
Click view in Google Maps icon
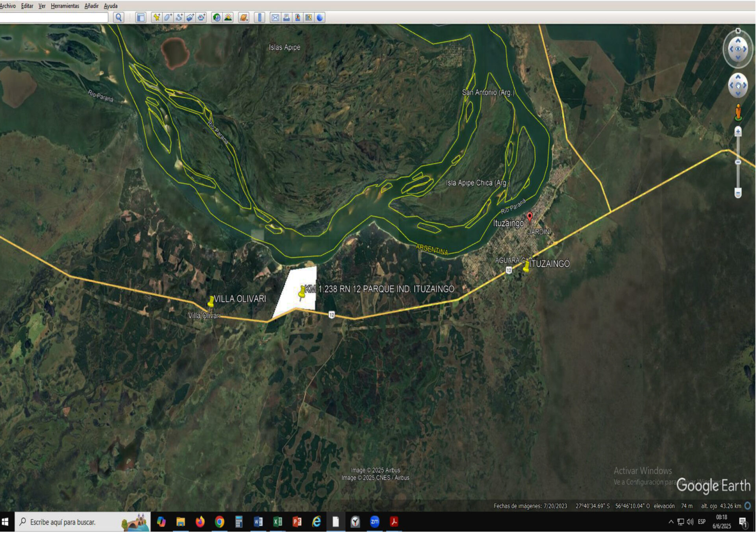pos(309,17)
